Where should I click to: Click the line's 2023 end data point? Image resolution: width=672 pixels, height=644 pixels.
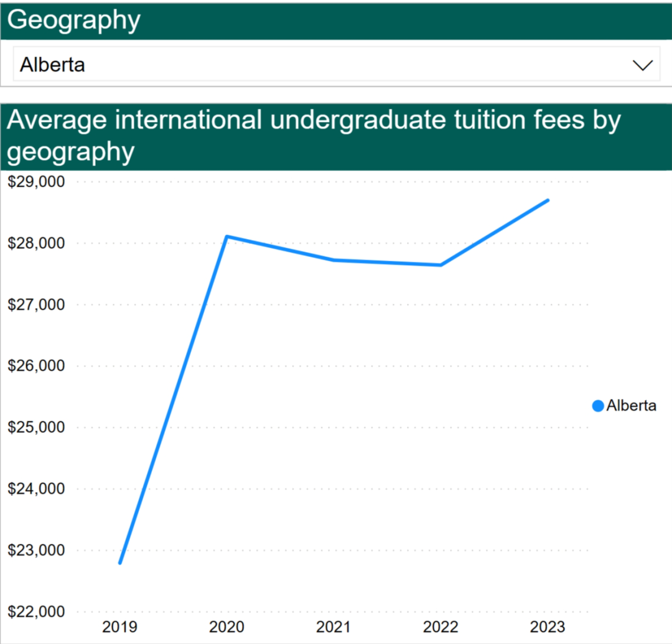pyautogui.click(x=548, y=200)
